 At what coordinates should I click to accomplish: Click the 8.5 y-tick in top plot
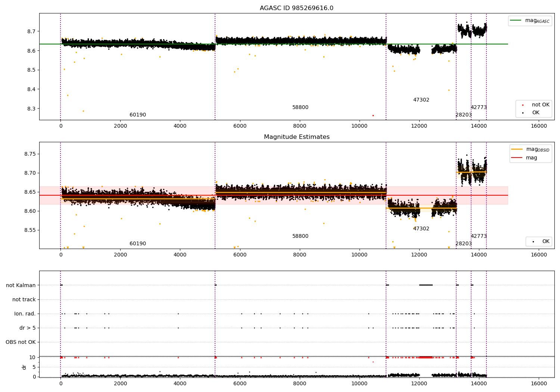pyautogui.click(x=32, y=70)
